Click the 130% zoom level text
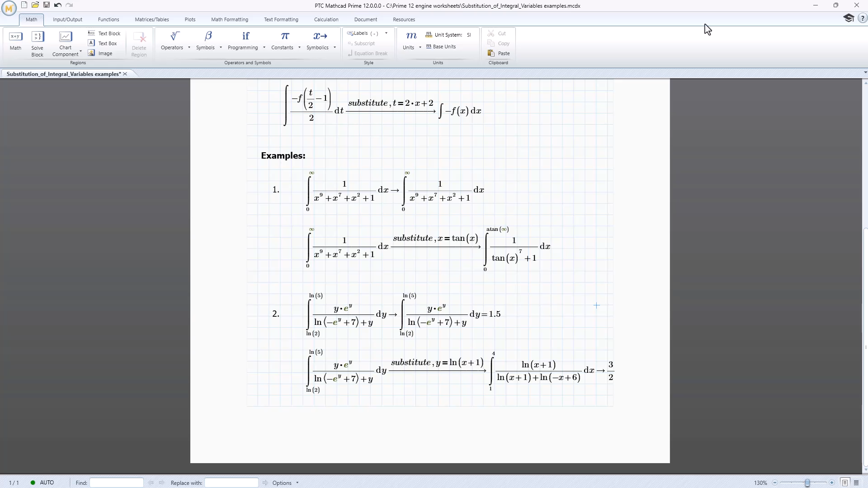This screenshot has width=868, height=488. [760, 483]
